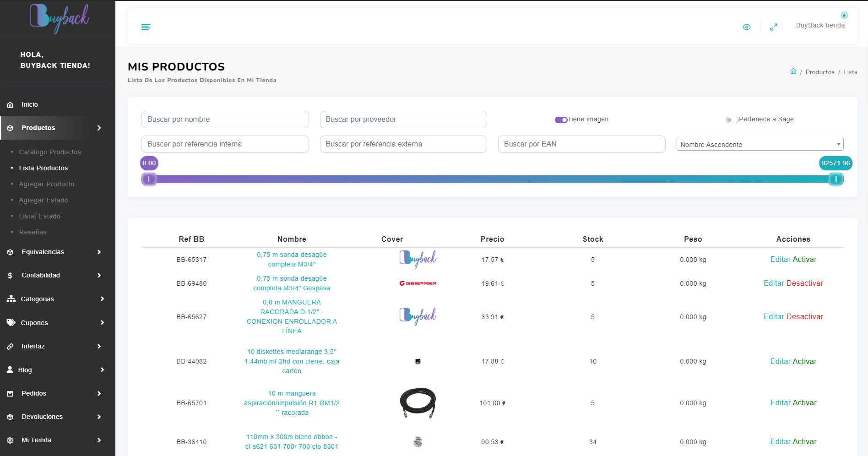868x456 pixels.
Task: Open Cupones via its tag icon
Action: 11,322
